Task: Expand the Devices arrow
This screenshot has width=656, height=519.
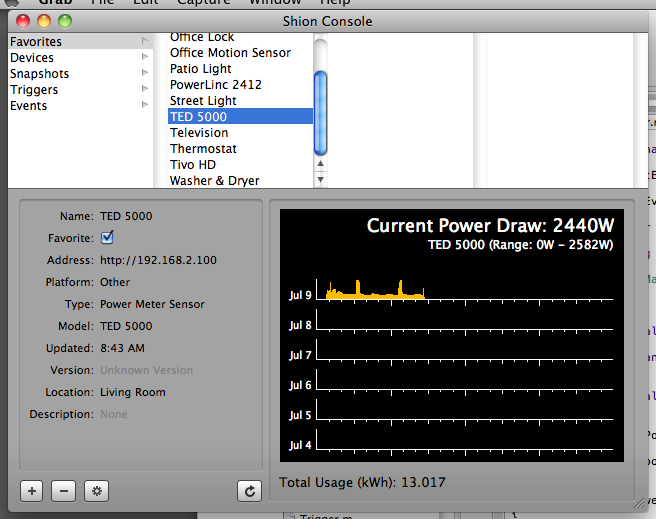Action: pos(145,56)
